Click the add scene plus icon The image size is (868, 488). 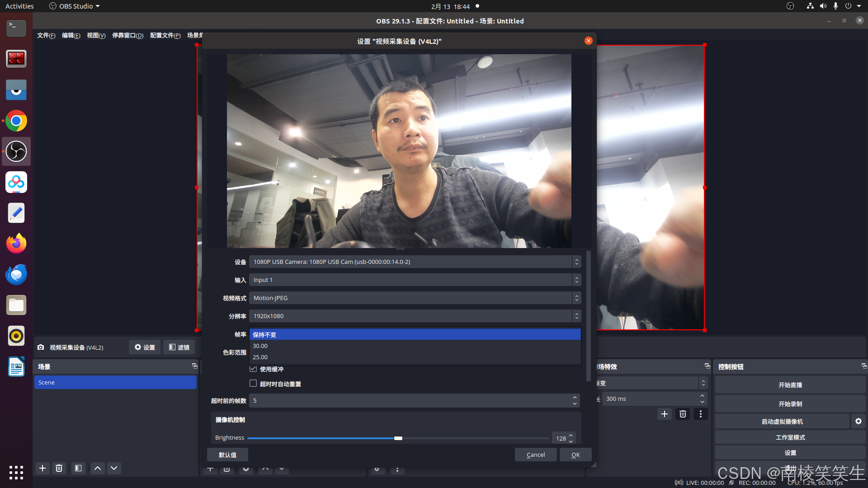point(42,468)
